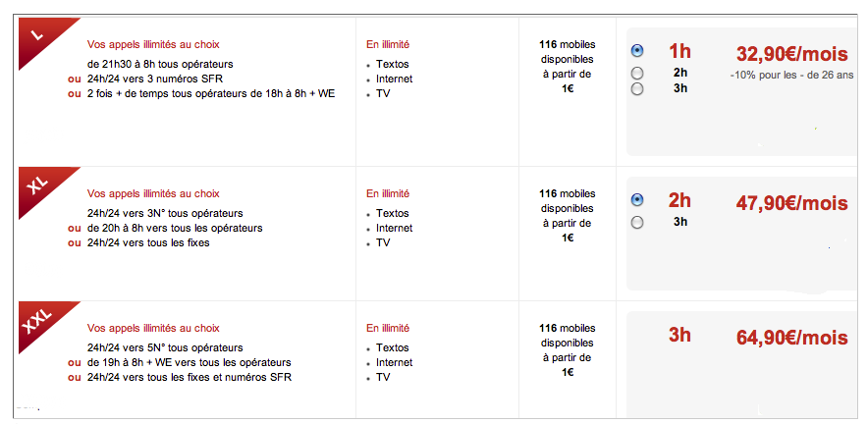
Task: Click the 64,90€/mois price
Action: click(x=791, y=338)
